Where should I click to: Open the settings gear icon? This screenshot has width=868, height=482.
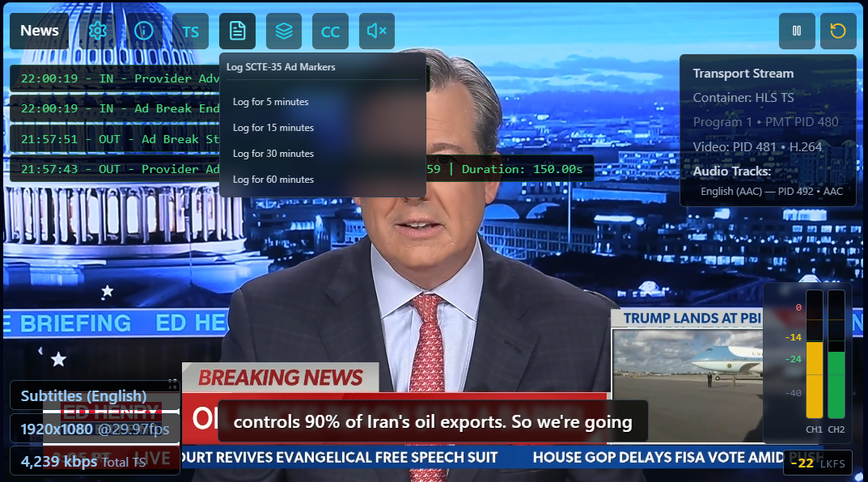pos(97,31)
